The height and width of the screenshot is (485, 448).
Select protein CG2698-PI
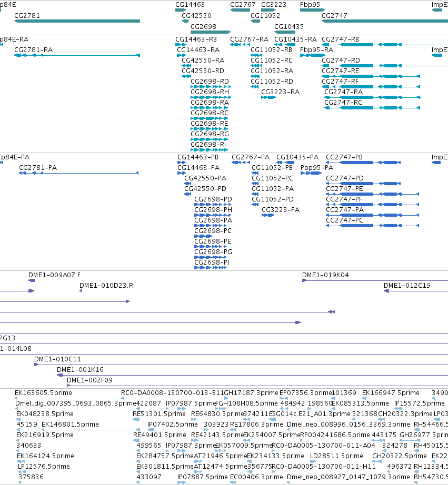[x=212, y=262]
